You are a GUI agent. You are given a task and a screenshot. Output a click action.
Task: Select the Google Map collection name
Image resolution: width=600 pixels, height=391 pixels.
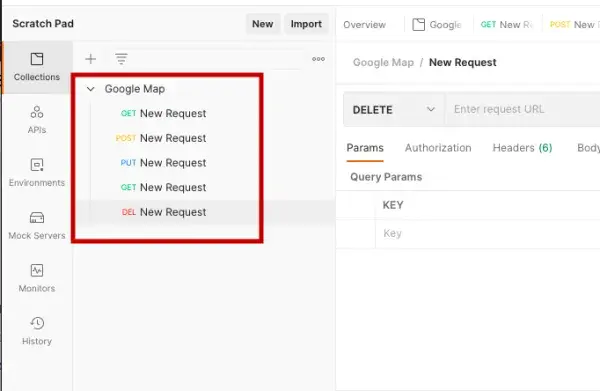(135, 89)
